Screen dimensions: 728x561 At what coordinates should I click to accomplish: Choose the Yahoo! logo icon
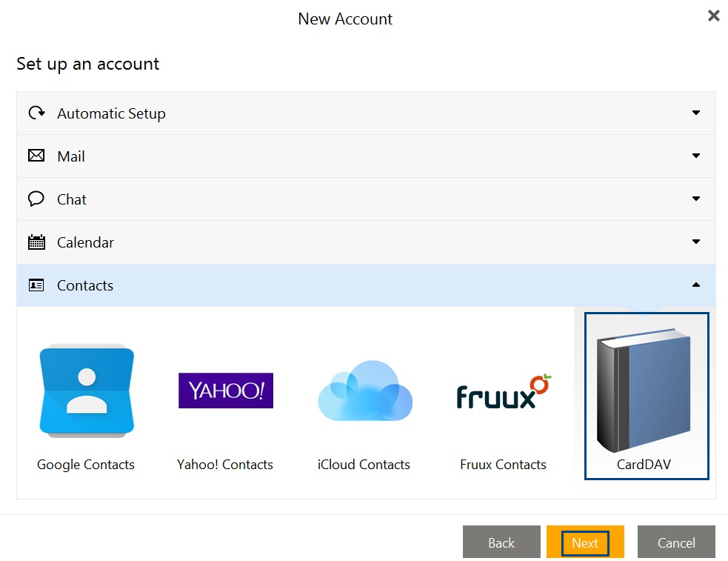click(x=226, y=391)
